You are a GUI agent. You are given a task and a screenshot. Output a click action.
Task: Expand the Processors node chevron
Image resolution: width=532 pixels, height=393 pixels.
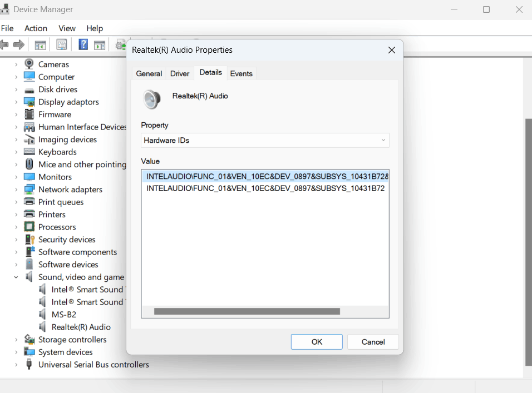pyautogui.click(x=16, y=227)
